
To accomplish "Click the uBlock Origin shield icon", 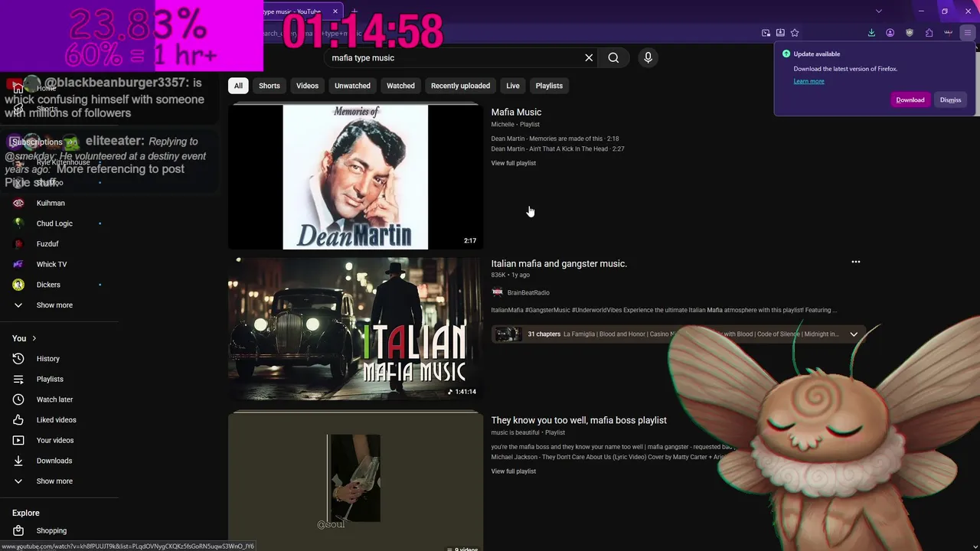I will click(910, 33).
